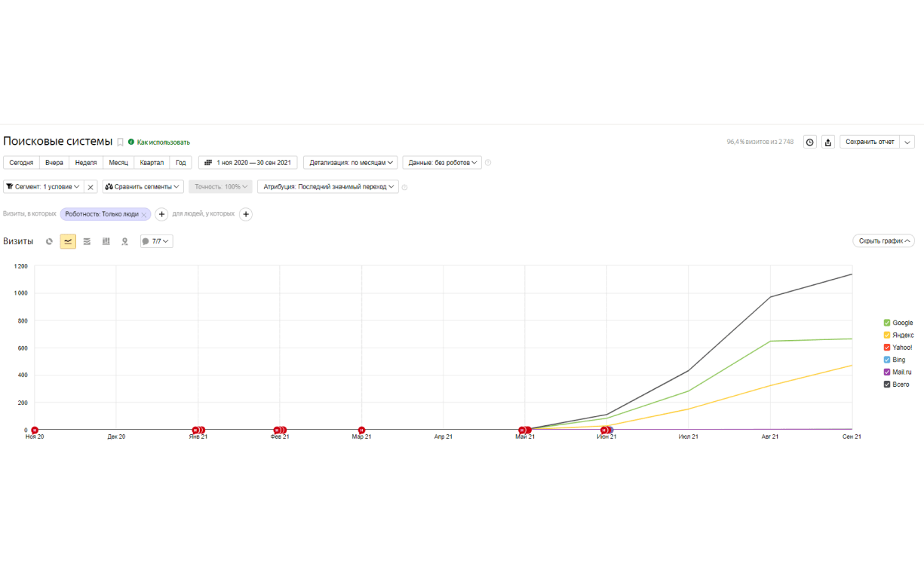Click the export share icon
The width and height of the screenshot is (924, 573).
[828, 142]
